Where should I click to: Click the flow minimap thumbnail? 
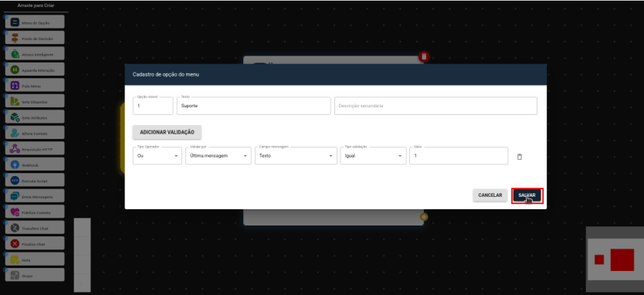tap(615, 259)
